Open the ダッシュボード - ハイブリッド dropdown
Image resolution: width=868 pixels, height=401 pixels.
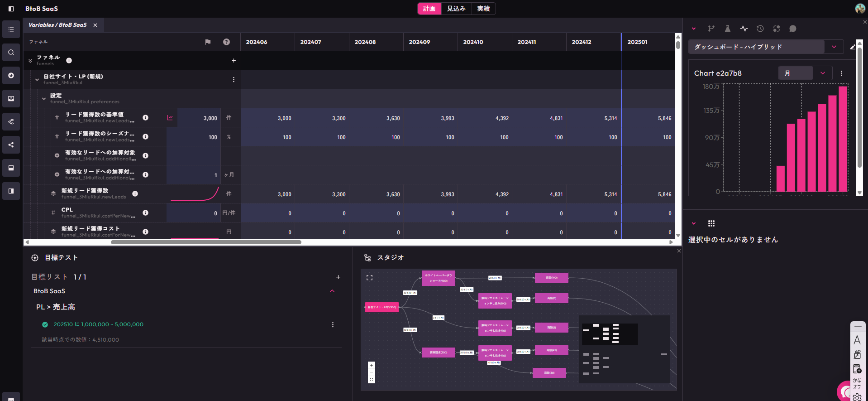[834, 47]
